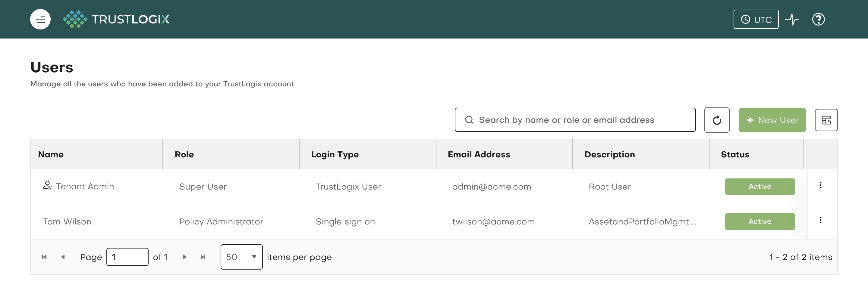Sort by the Name column header

tap(51, 154)
